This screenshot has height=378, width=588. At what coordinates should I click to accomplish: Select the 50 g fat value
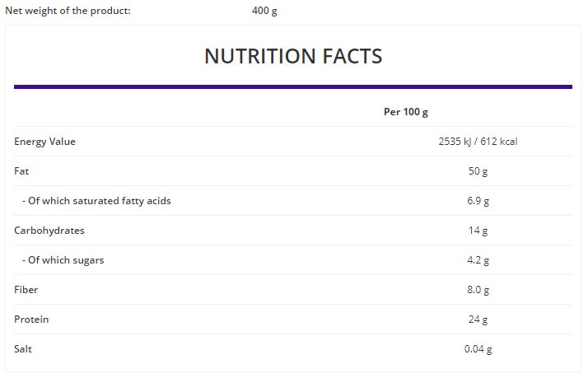(478, 171)
